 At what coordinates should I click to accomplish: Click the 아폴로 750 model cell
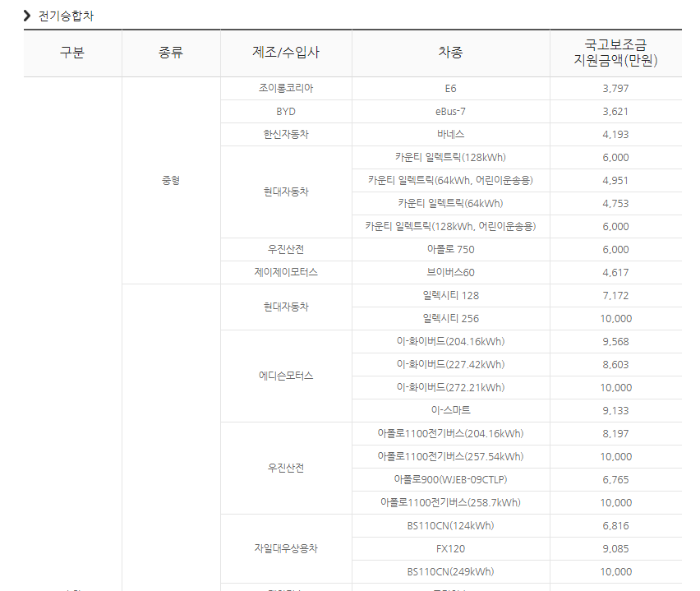(x=450, y=250)
